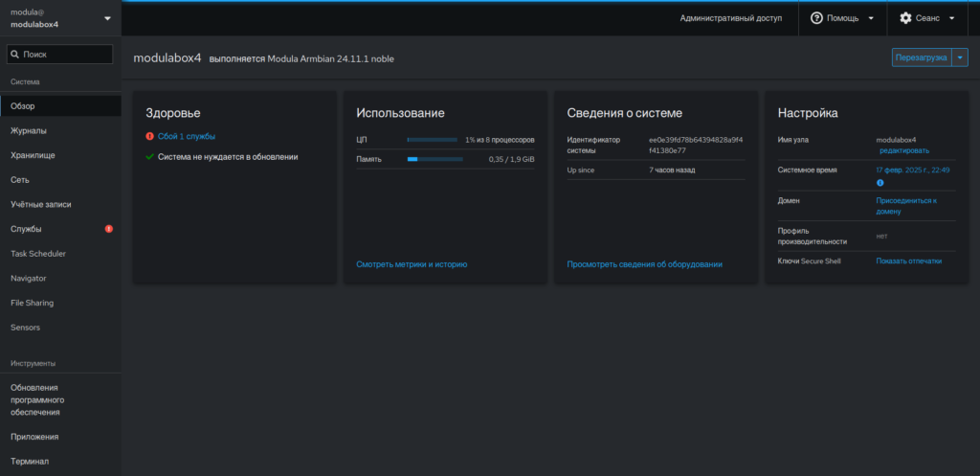Click Присоединиться к домену link
Viewport: 980px width, 476px height.
[x=907, y=207]
